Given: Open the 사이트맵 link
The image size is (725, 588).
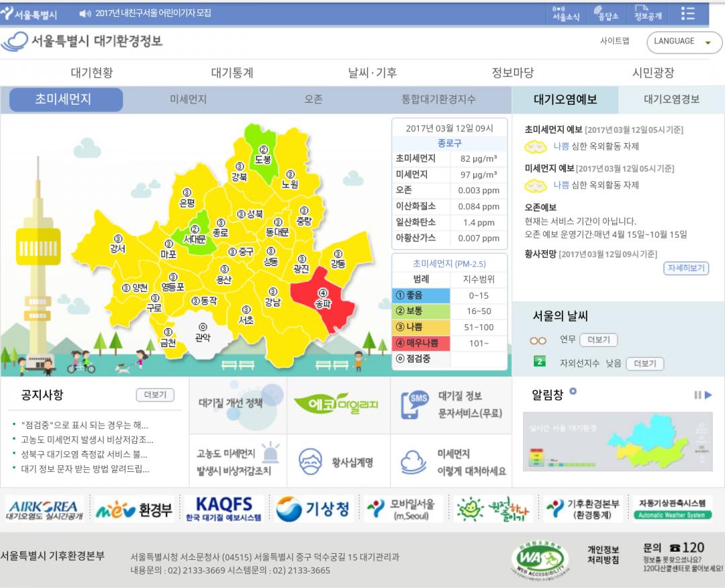Looking at the screenshot, I should [614, 41].
